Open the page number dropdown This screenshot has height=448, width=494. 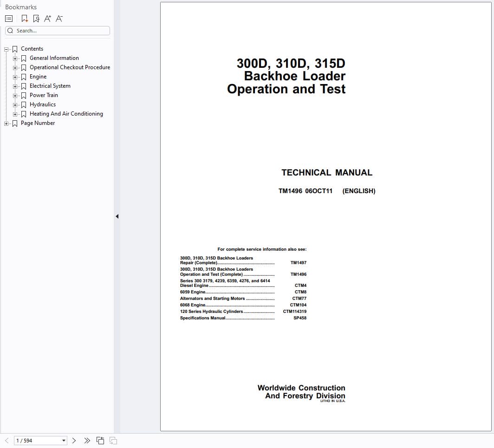[x=64, y=441]
